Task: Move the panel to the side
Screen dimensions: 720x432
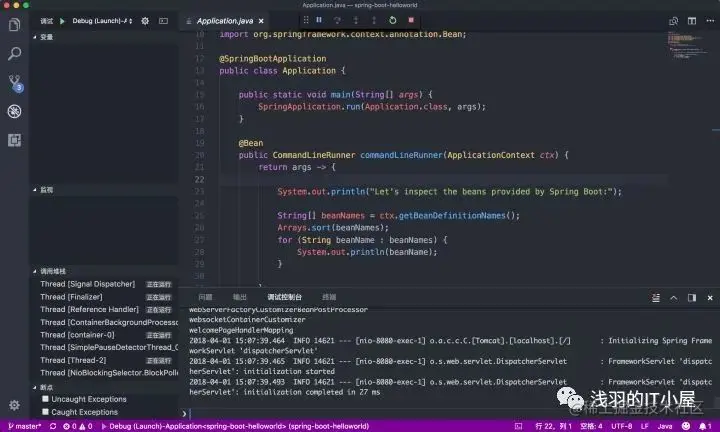Action: [x=692, y=298]
